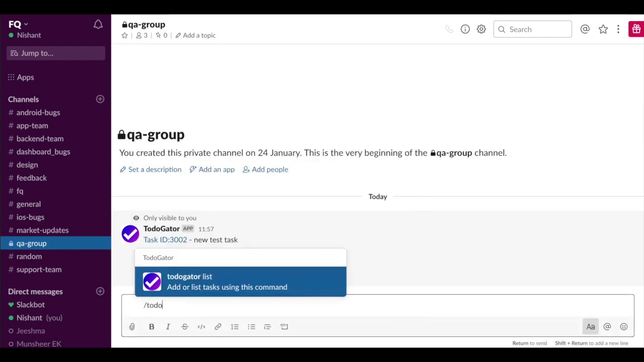Hide formatting toolbar with Aa button
Screen dimensions: 644x362
[x=591, y=327]
